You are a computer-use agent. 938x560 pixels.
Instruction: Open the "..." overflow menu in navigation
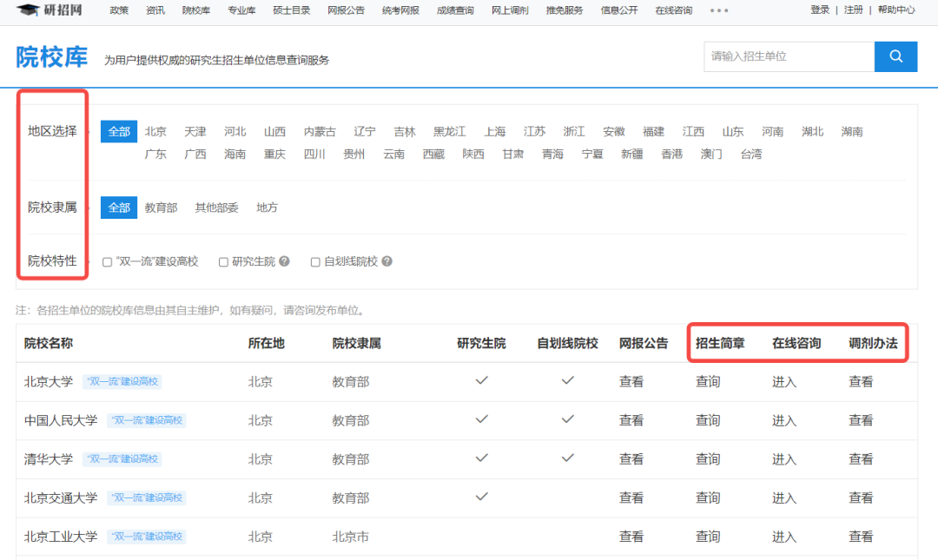coord(718,11)
